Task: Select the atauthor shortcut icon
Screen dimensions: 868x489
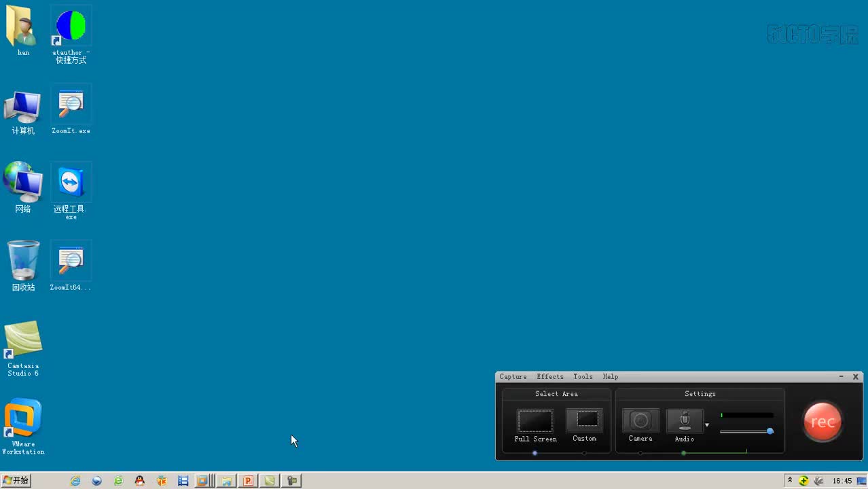Action: coord(71,35)
